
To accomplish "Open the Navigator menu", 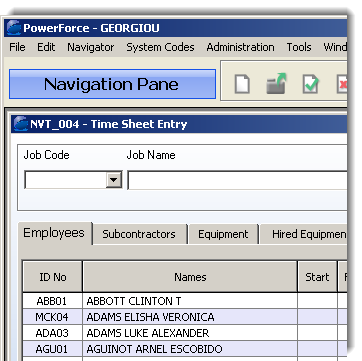I will [x=91, y=47].
